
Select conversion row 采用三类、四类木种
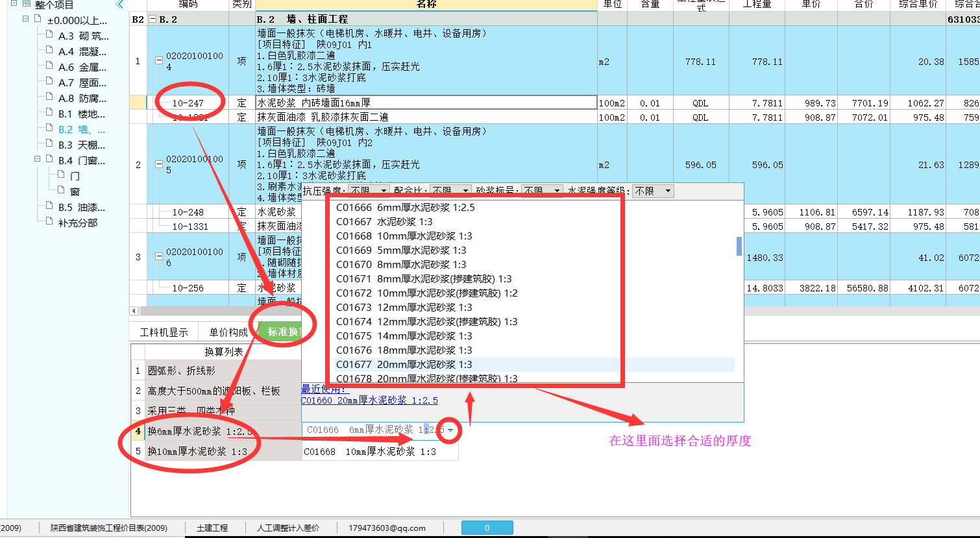223,411
